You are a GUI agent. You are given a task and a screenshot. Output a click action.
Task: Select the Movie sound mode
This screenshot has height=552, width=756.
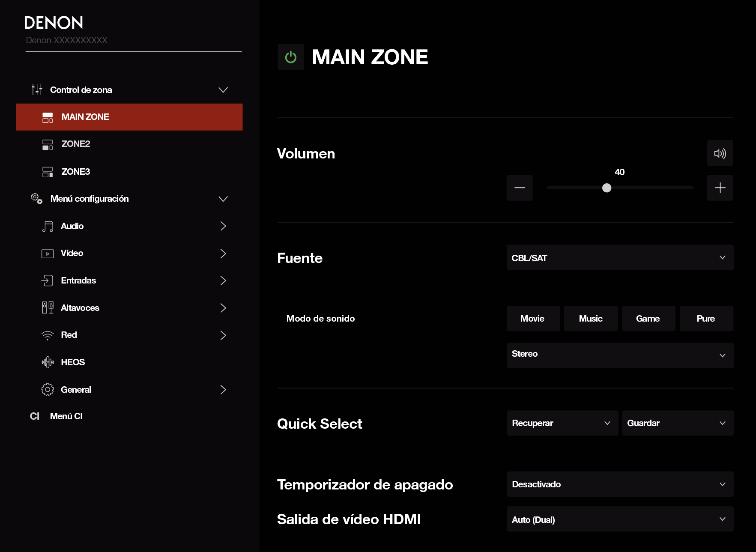click(x=533, y=319)
